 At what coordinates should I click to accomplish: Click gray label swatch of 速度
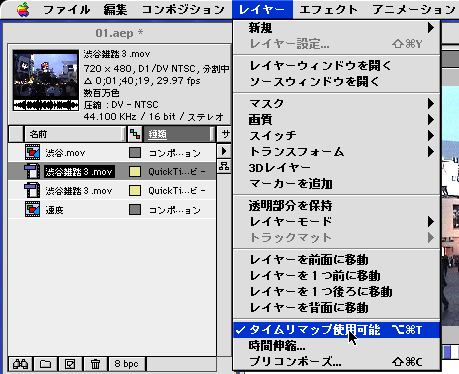click(135, 210)
